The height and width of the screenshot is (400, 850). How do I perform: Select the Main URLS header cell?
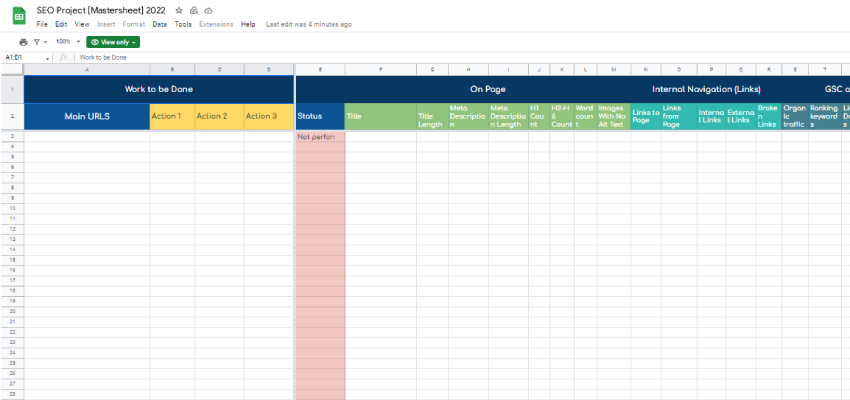pyautogui.click(x=87, y=116)
